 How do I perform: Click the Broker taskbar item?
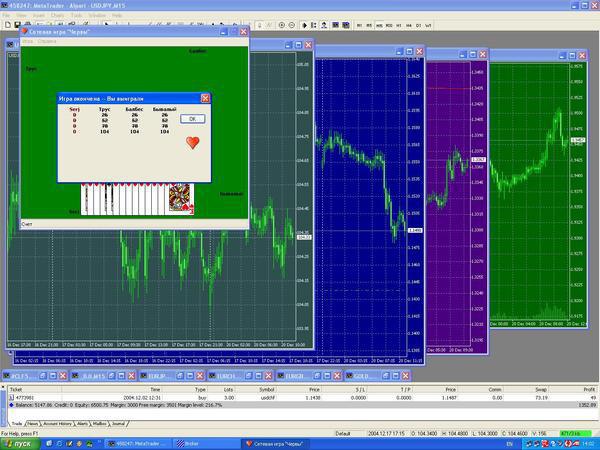coord(190,443)
